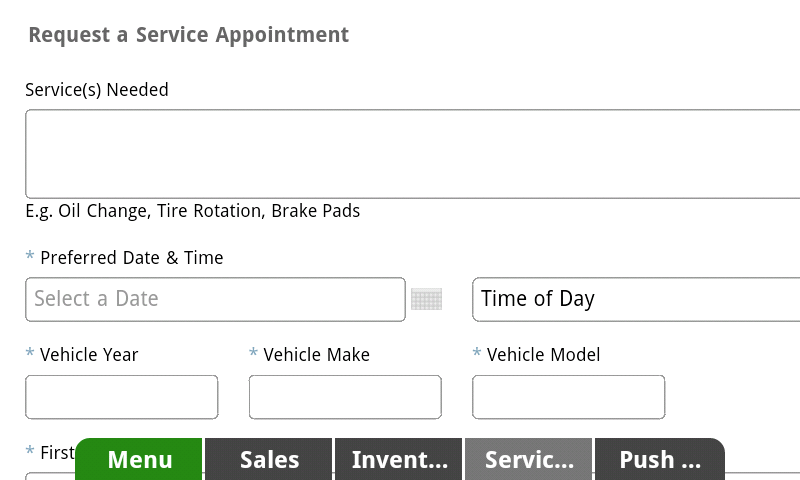The width and height of the screenshot is (800, 480).
Task: Open the green Menu button
Action: tap(140, 460)
